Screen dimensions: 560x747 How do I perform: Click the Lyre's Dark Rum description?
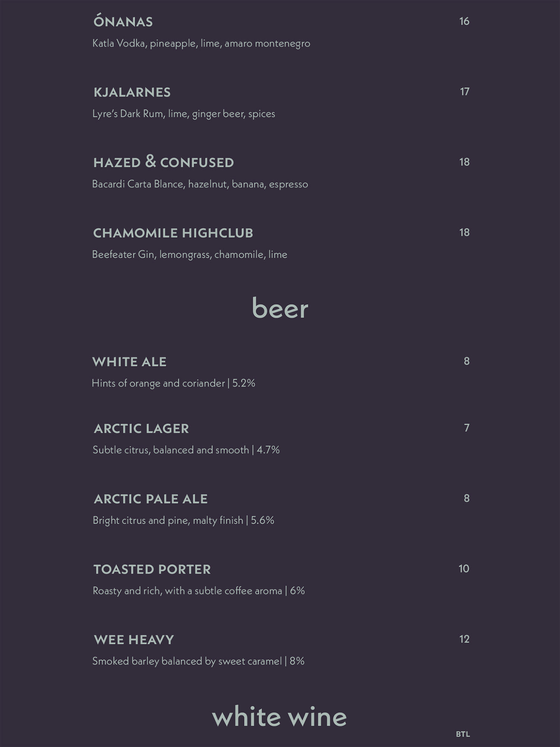[x=184, y=114]
